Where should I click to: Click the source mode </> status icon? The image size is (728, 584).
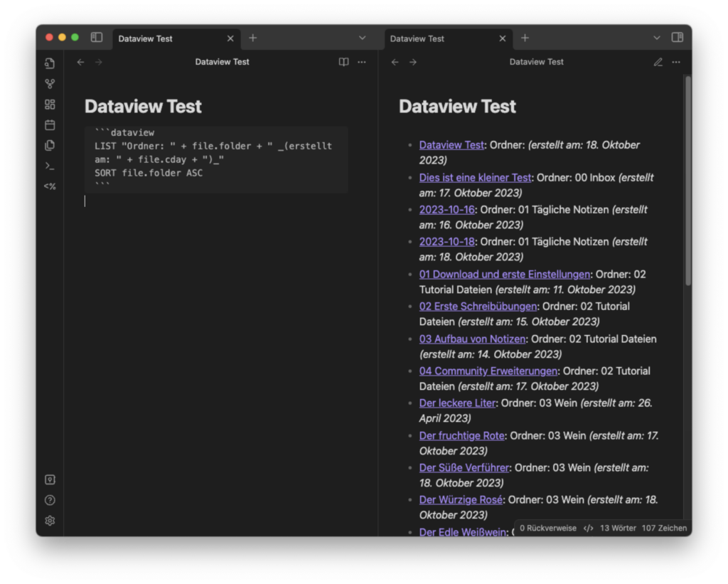(588, 529)
